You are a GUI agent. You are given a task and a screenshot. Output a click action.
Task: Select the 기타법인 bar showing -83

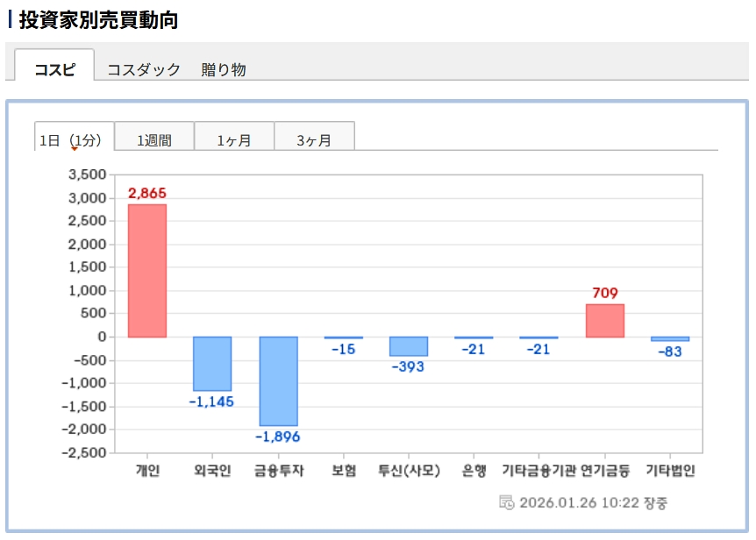(x=670, y=339)
